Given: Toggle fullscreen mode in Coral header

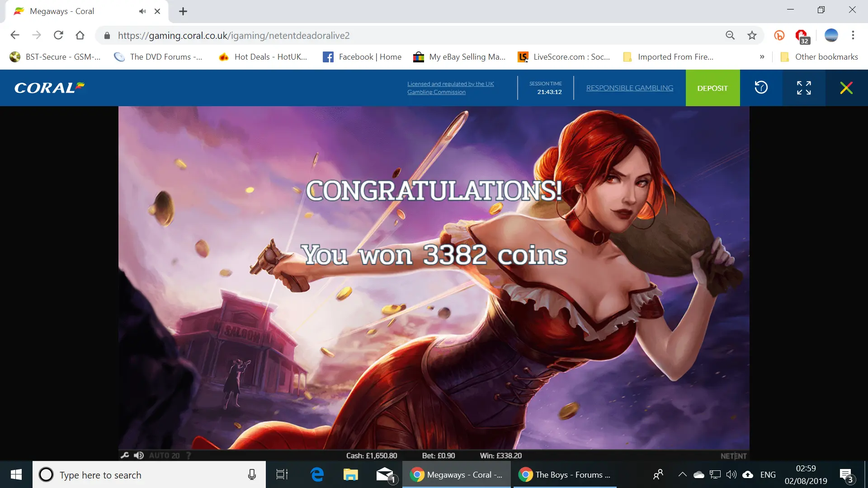Looking at the screenshot, I should 804,88.
